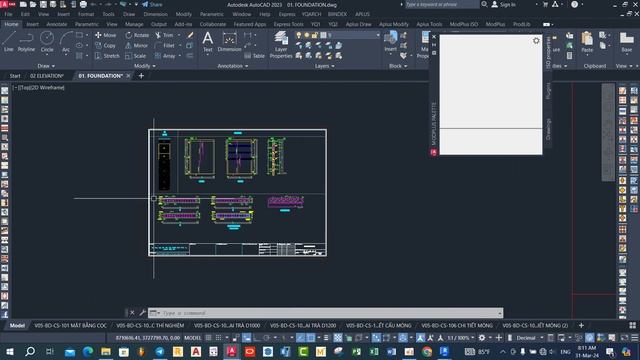Open Excel from the Windows taskbar

pyautogui.click(x=373, y=351)
